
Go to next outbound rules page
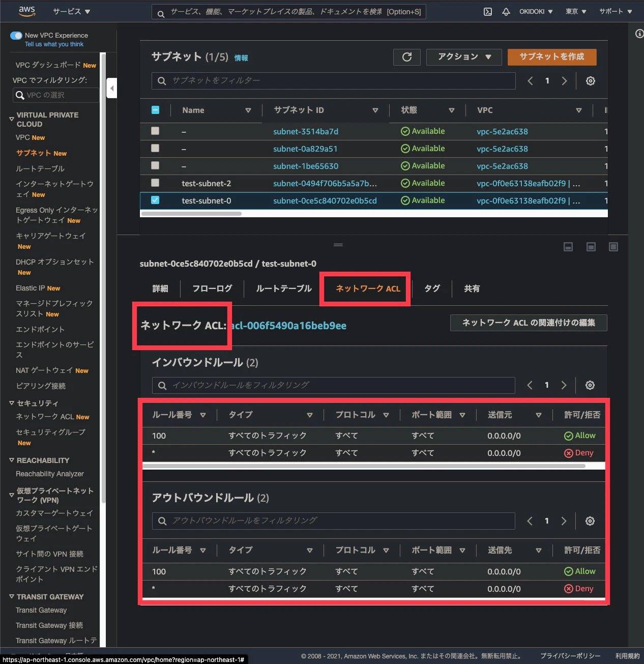click(x=564, y=521)
